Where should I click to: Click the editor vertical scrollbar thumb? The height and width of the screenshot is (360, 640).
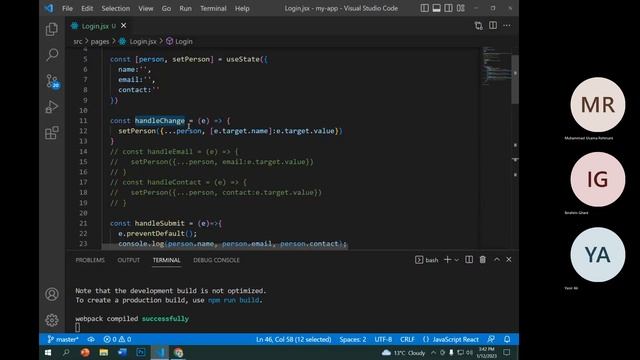(515, 79)
